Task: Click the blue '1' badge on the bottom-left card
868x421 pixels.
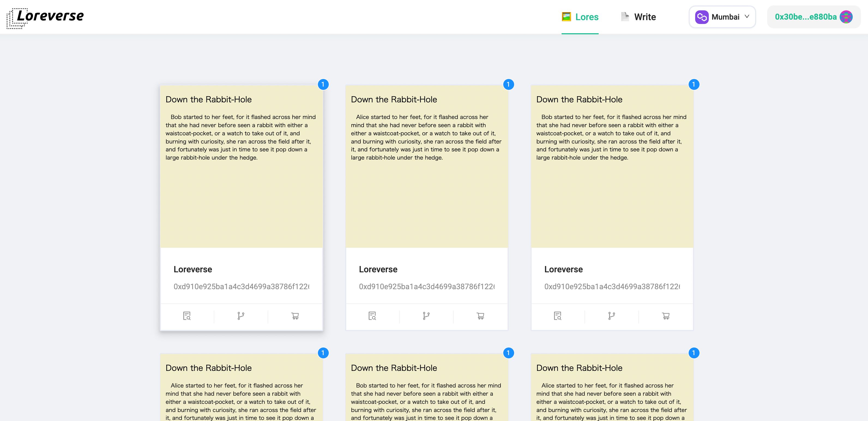Action: (x=323, y=353)
